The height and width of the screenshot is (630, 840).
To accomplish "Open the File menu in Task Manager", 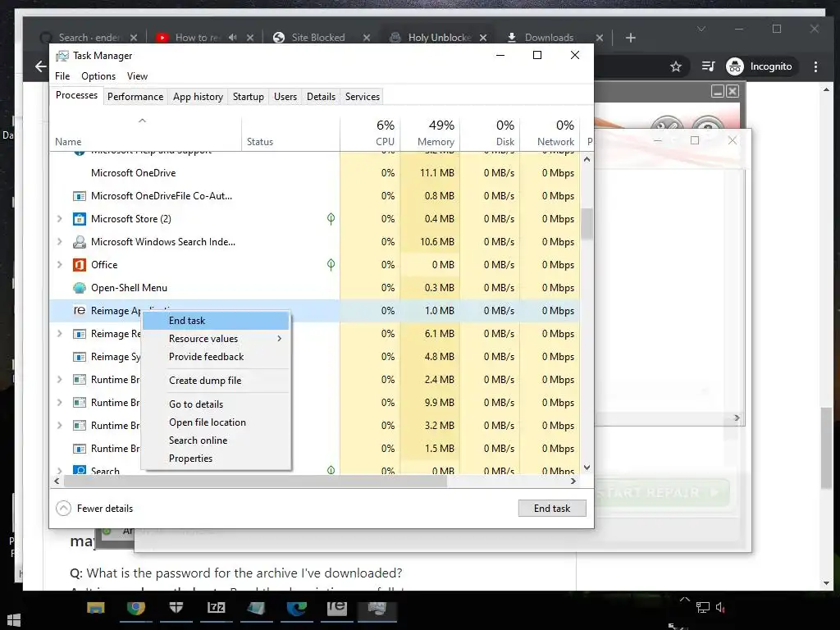I will pyautogui.click(x=62, y=76).
